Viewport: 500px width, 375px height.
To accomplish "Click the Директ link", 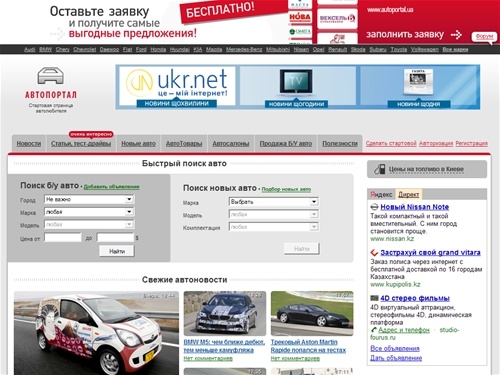I will point(408,195).
